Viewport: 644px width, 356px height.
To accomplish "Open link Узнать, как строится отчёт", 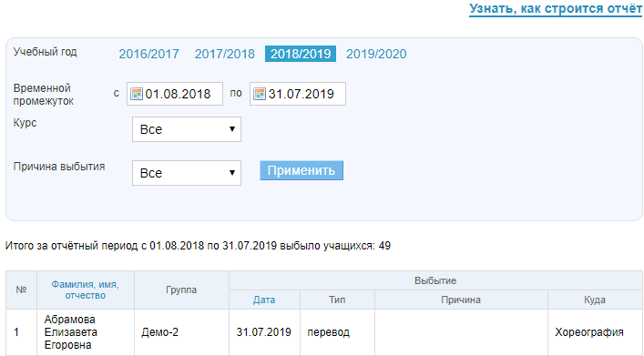I will pos(556,8).
